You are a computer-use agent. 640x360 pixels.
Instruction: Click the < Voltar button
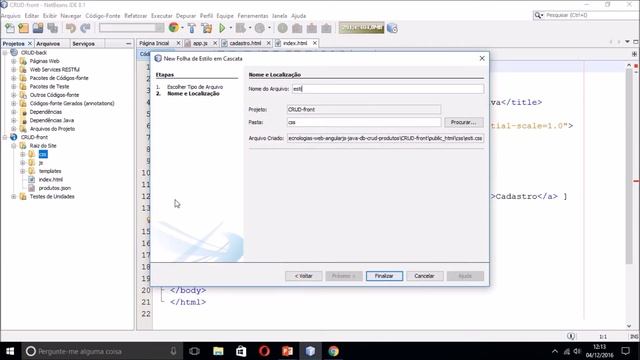[303, 276]
